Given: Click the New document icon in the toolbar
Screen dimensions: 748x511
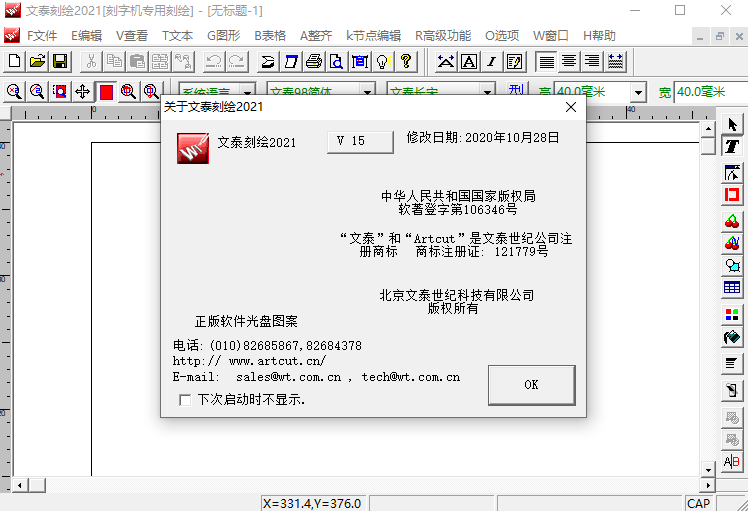Looking at the screenshot, I should (x=14, y=61).
